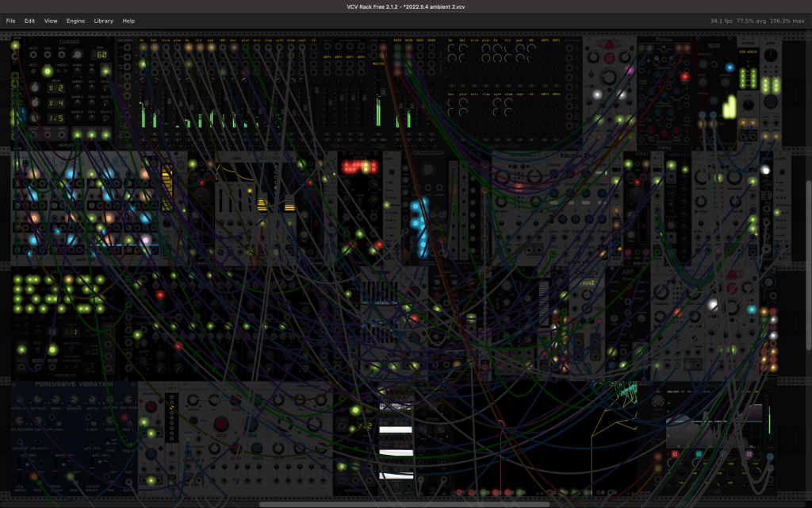Click the RESET input jack on Clocked
Screen dimensions: 812x508
tap(33, 55)
